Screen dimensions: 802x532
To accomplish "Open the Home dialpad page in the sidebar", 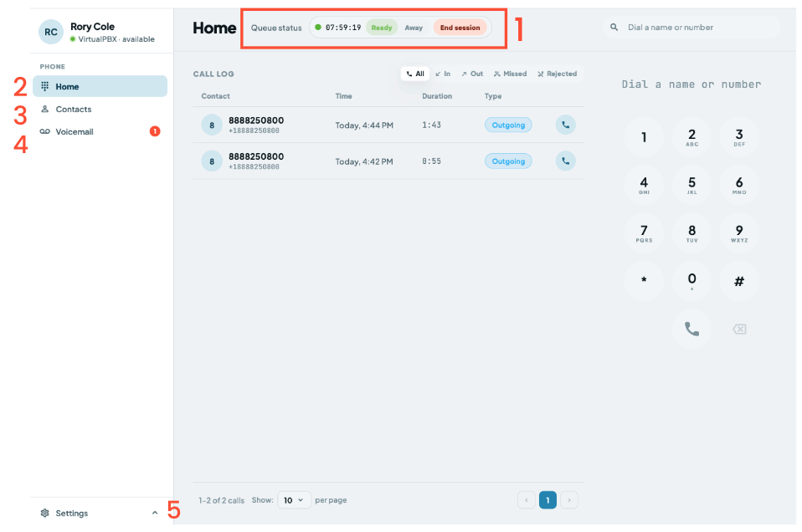I will [x=100, y=86].
